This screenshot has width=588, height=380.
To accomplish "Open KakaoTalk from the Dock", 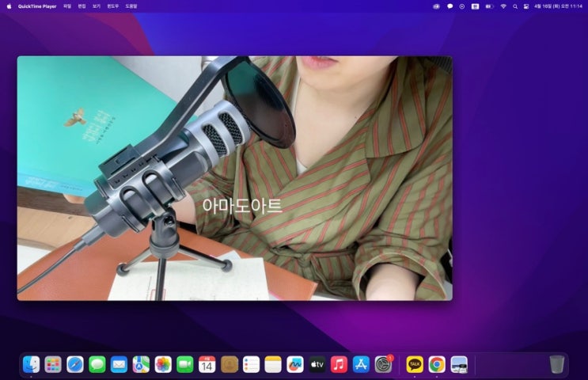I will tap(415, 364).
